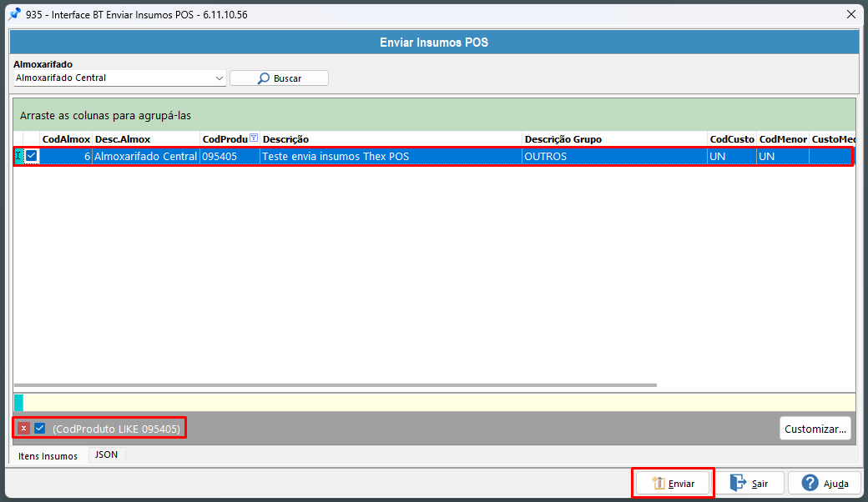Image resolution: width=868 pixels, height=502 pixels.
Task: Click the Enviar button
Action: point(673,483)
